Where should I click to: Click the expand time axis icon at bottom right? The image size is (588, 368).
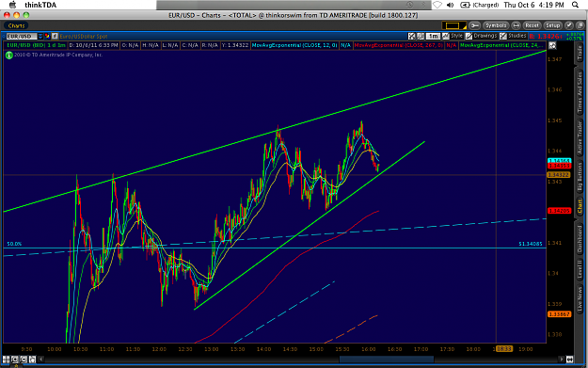[x=569, y=360]
